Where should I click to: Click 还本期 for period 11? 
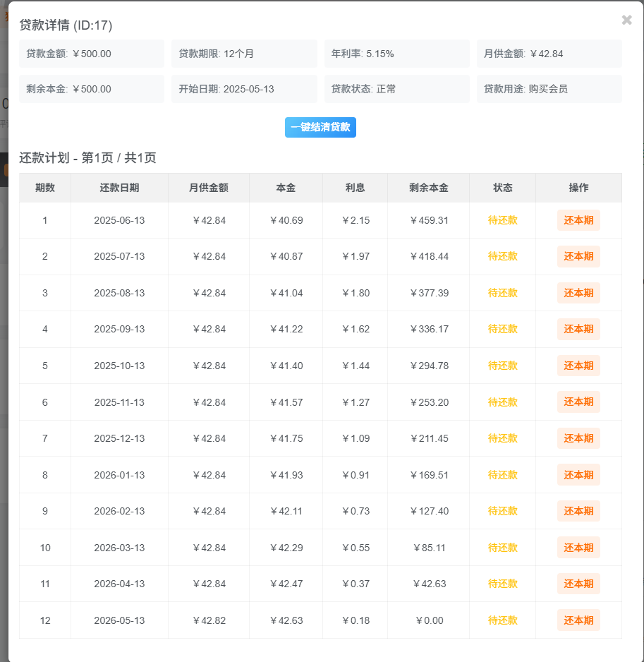[x=578, y=584]
